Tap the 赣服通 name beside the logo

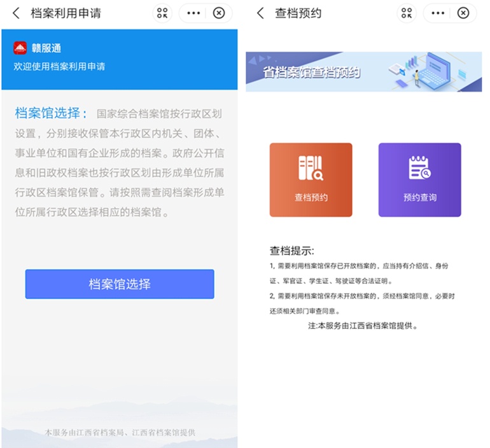(x=46, y=48)
